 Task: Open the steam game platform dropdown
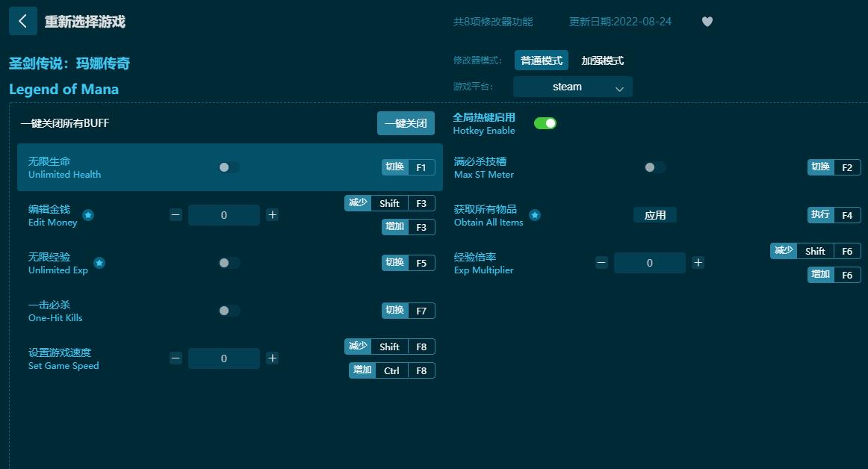pos(572,87)
